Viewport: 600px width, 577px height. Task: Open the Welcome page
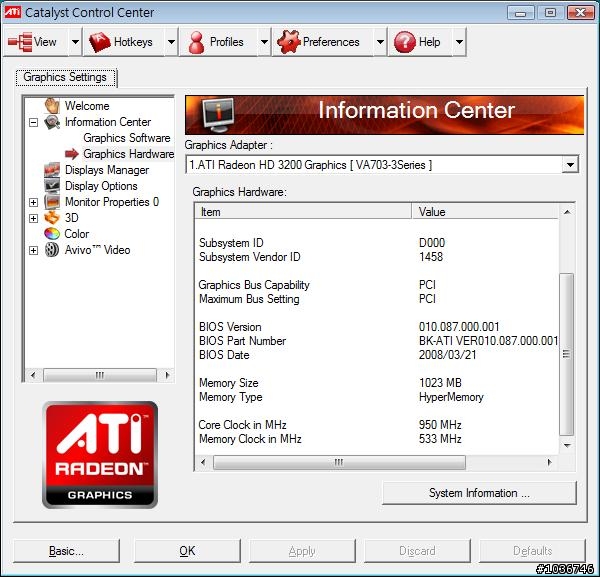(x=87, y=106)
